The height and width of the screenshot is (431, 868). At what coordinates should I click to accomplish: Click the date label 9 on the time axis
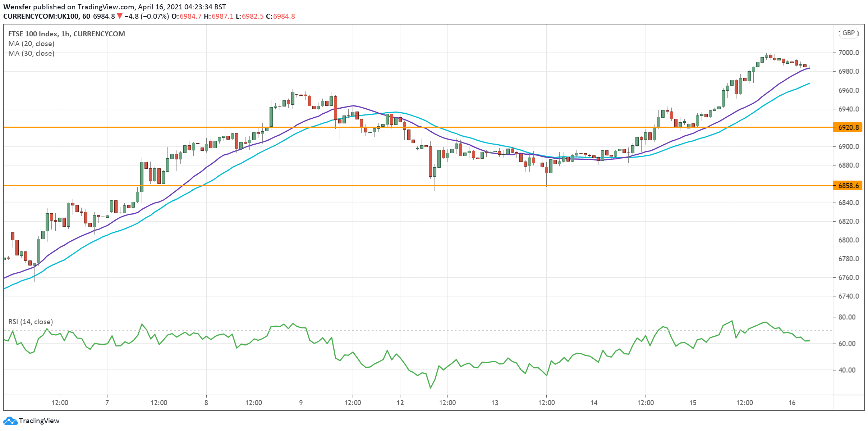[x=301, y=403]
